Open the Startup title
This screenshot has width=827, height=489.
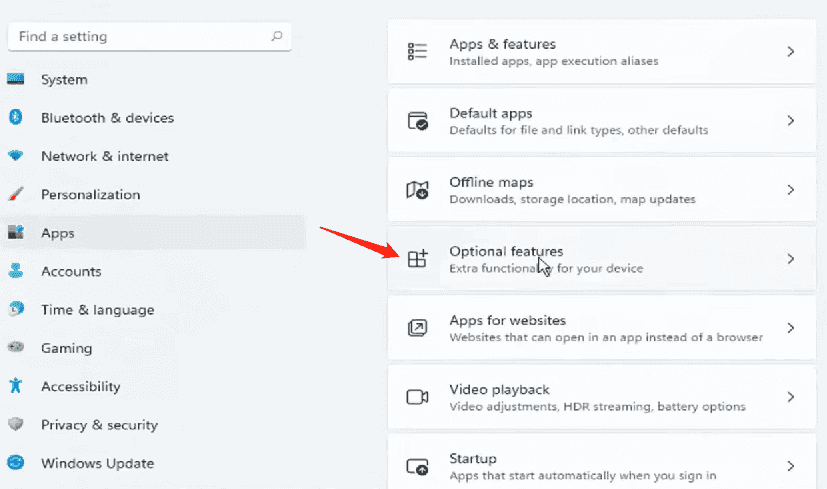click(473, 459)
